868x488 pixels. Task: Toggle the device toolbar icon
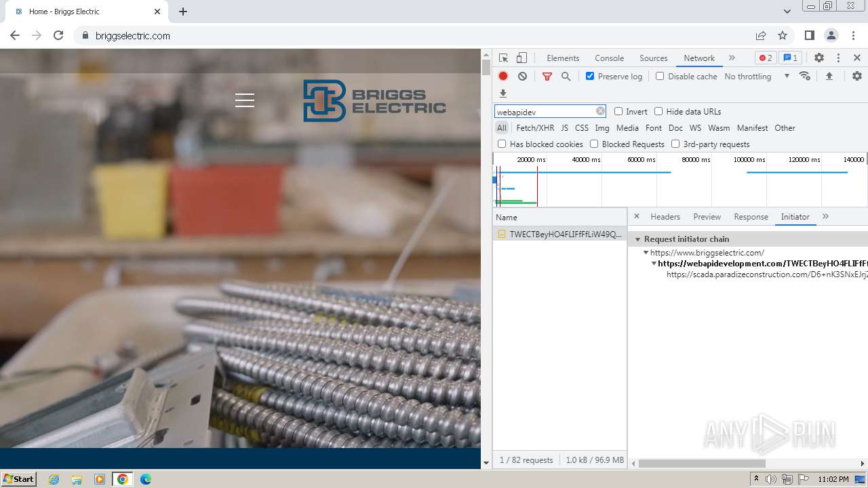tap(521, 58)
